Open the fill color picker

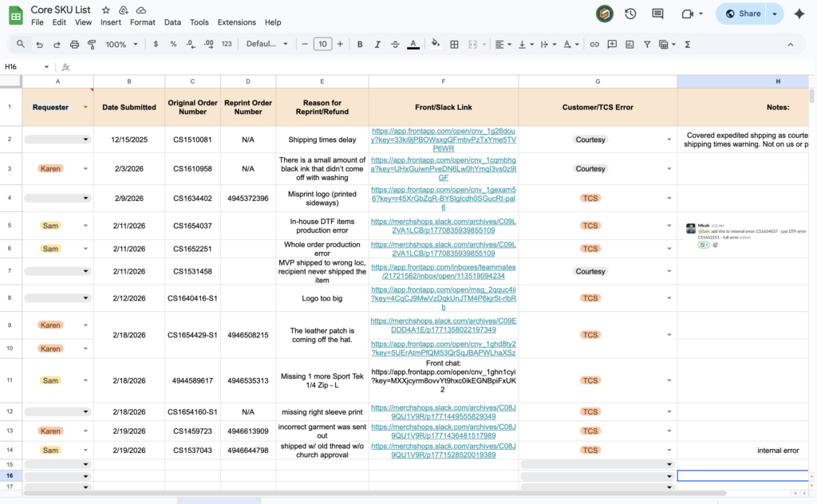[x=435, y=45]
